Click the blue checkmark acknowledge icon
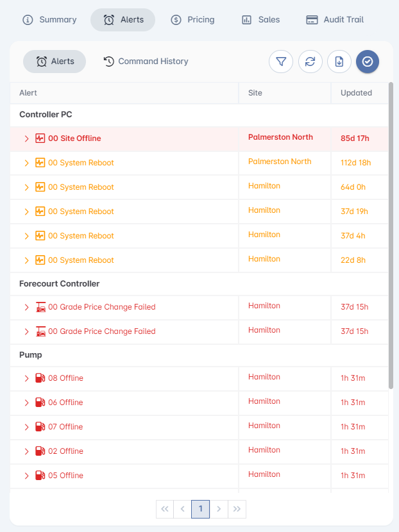Image resolution: width=399 pixels, height=532 pixels. coord(368,62)
